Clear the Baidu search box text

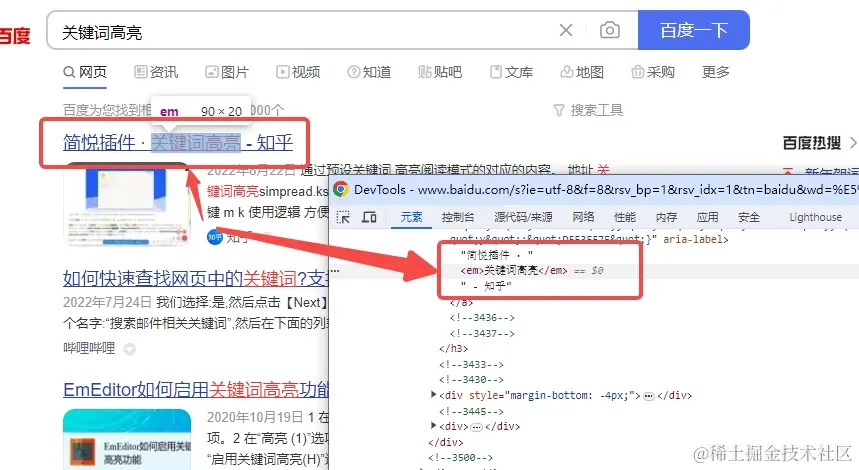[x=566, y=30]
